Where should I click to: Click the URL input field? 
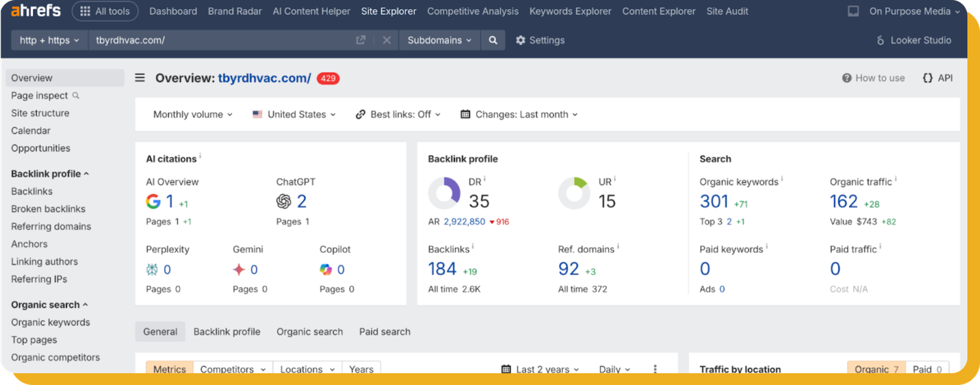(x=221, y=40)
